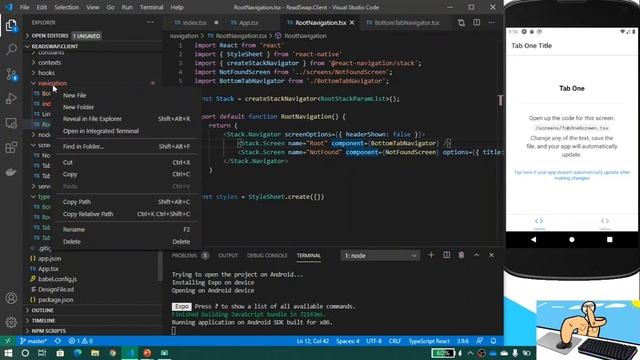Open the Run and Debug view

(x=11, y=98)
